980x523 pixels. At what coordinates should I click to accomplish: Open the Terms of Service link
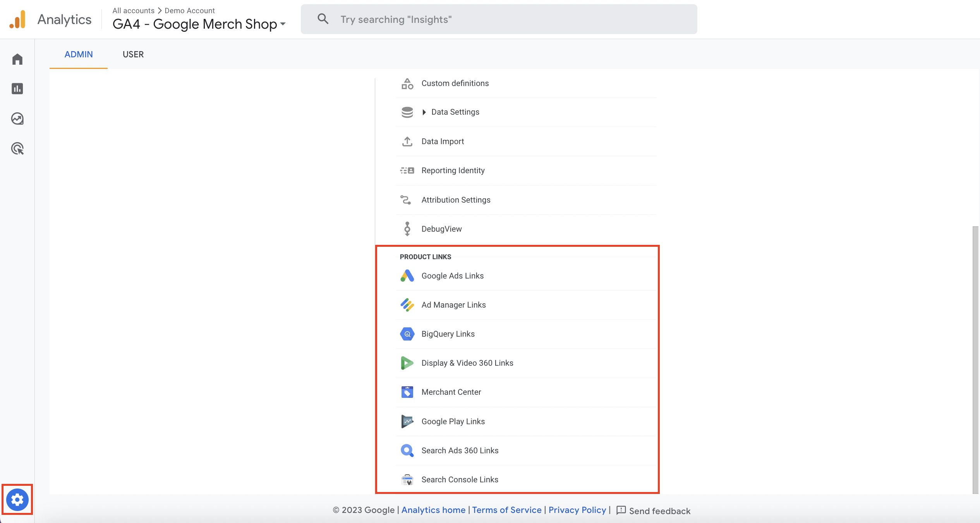tap(507, 510)
